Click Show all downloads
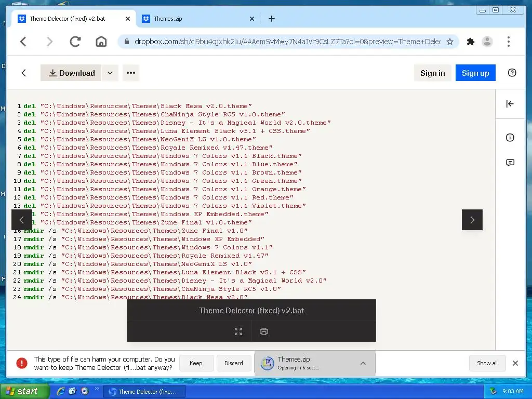Screen dimensions: 532x399 click(487, 363)
